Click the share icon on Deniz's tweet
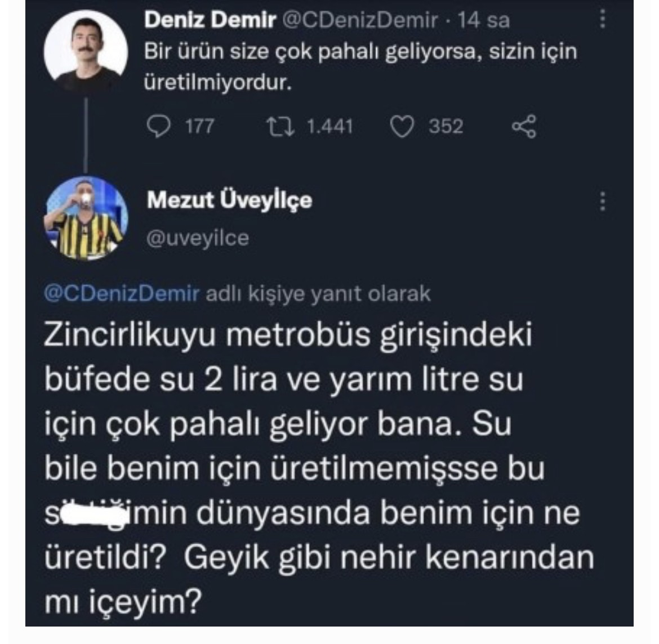 click(524, 127)
